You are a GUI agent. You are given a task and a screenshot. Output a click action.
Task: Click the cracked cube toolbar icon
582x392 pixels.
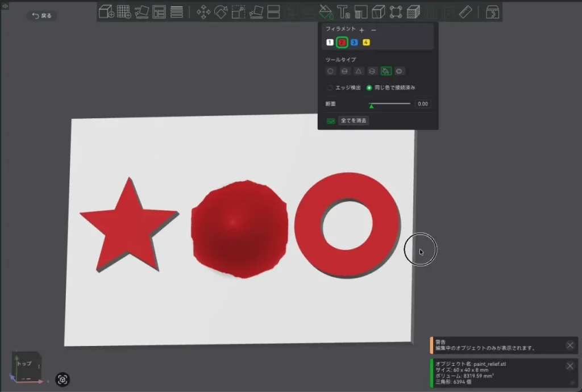pos(378,12)
